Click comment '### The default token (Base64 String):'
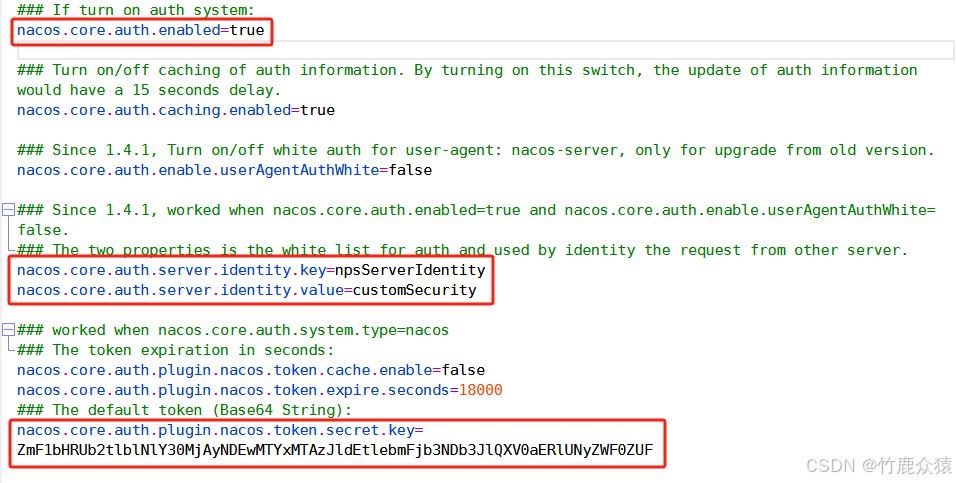 point(185,410)
